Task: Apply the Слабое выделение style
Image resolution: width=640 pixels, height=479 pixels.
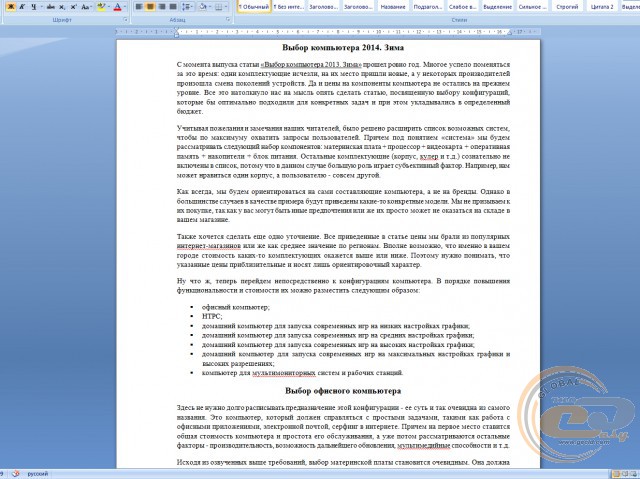Action: 462,6
